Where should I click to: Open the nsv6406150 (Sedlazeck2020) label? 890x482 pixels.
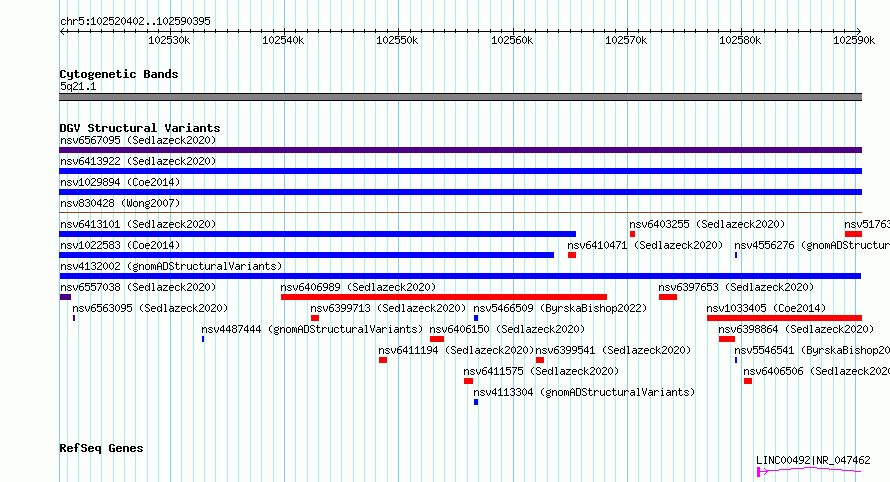click(x=507, y=329)
